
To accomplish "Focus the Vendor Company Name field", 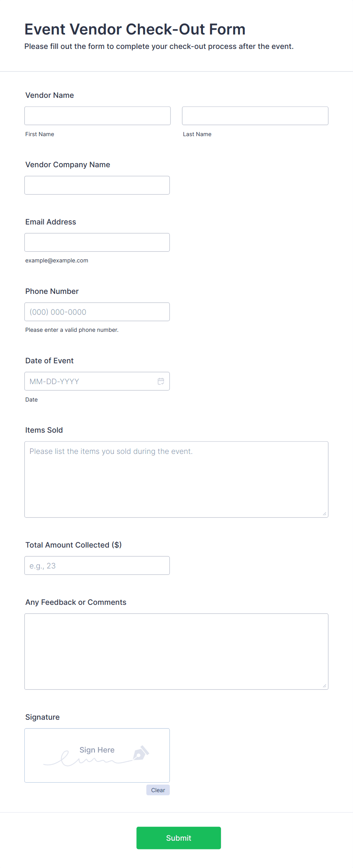I will (x=97, y=185).
